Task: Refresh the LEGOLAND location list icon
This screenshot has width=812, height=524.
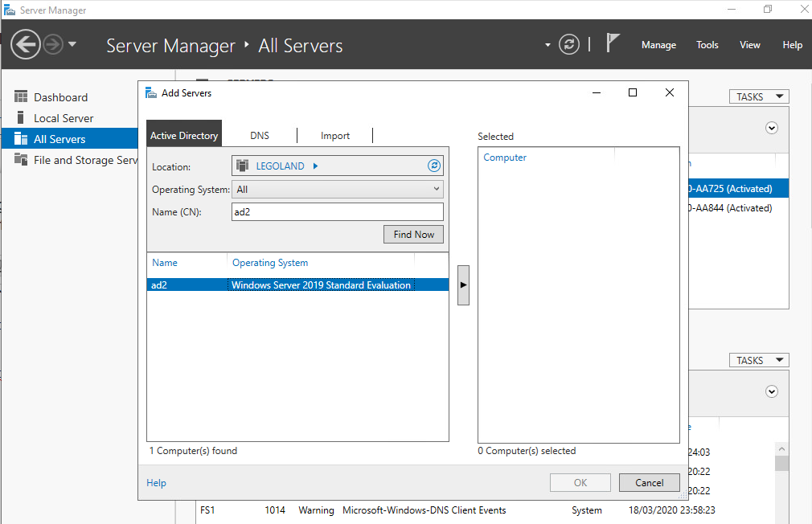Action: pos(434,166)
